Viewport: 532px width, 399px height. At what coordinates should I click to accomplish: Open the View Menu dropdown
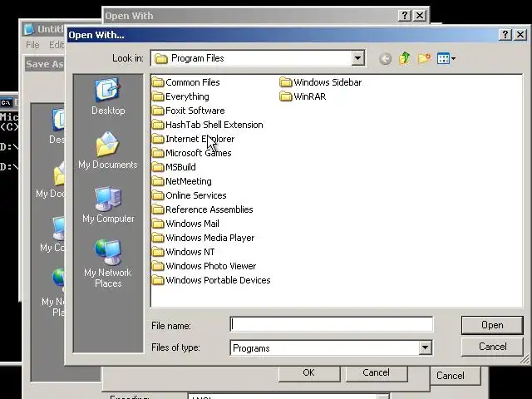(446, 59)
